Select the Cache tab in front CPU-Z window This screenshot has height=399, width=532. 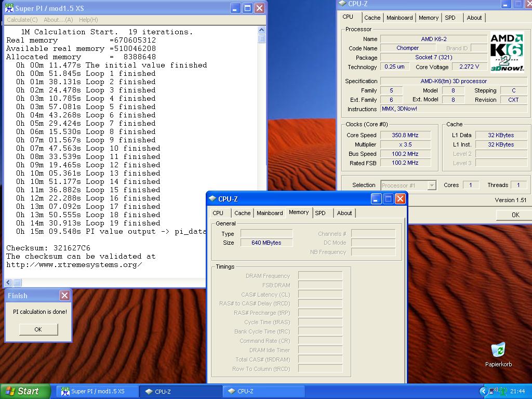(242, 213)
